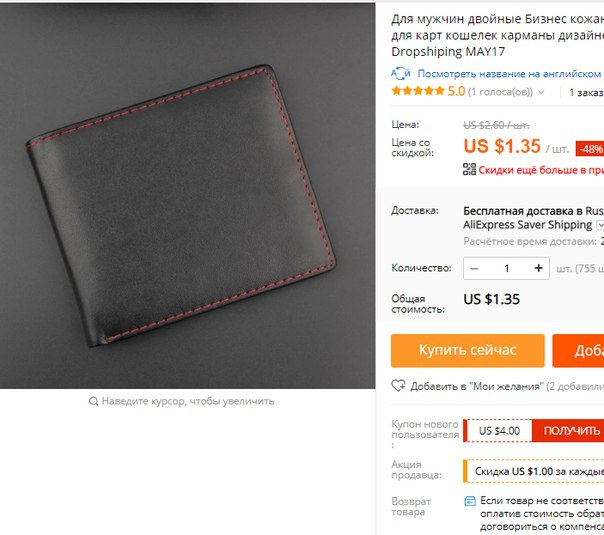Click the Скидки ещё больше app discount link
Image resolution: width=604 pixels, height=535 pixels.
coord(541,170)
